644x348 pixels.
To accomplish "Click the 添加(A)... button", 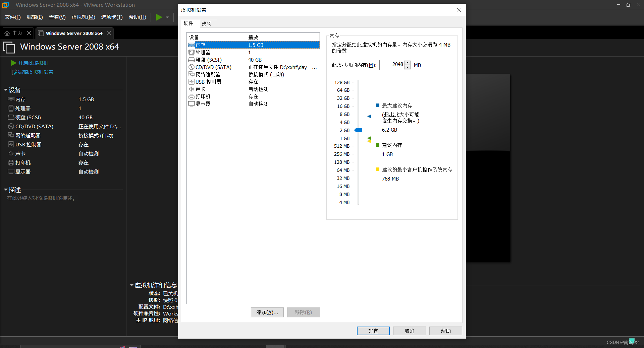I will 267,312.
